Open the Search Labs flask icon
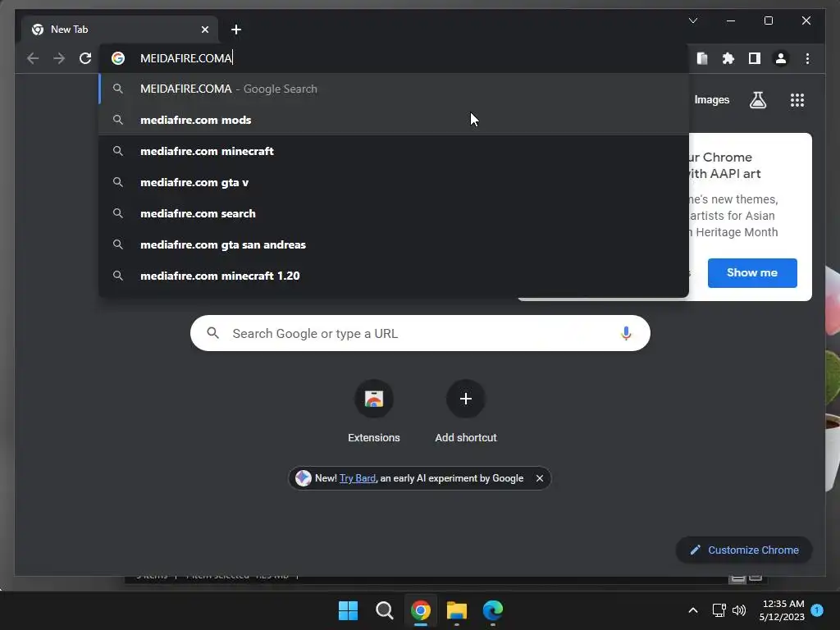Image resolution: width=840 pixels, height=630 pixels. click(757, 100)
